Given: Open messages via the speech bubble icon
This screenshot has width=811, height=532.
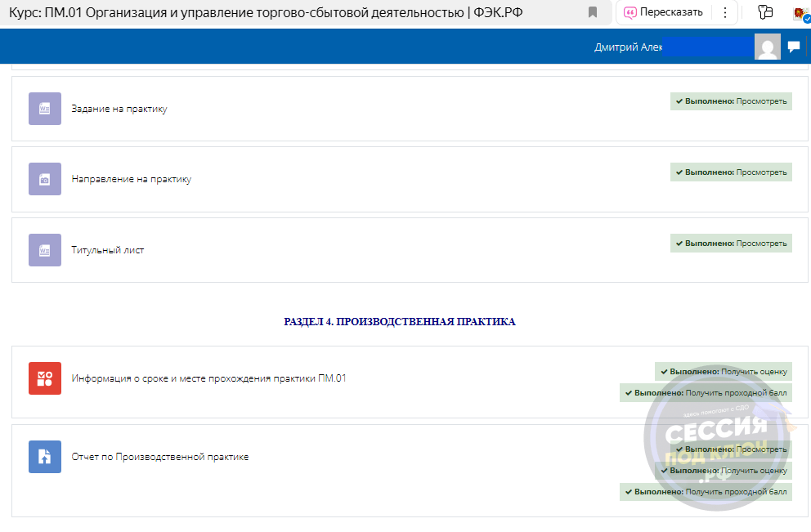Looking at the screenshot, I should (792, 47).
